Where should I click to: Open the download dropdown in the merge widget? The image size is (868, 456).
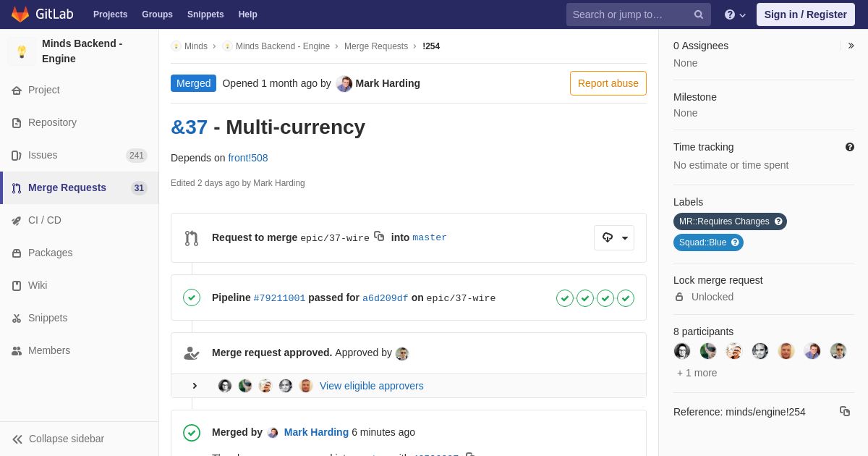point(614,237)
